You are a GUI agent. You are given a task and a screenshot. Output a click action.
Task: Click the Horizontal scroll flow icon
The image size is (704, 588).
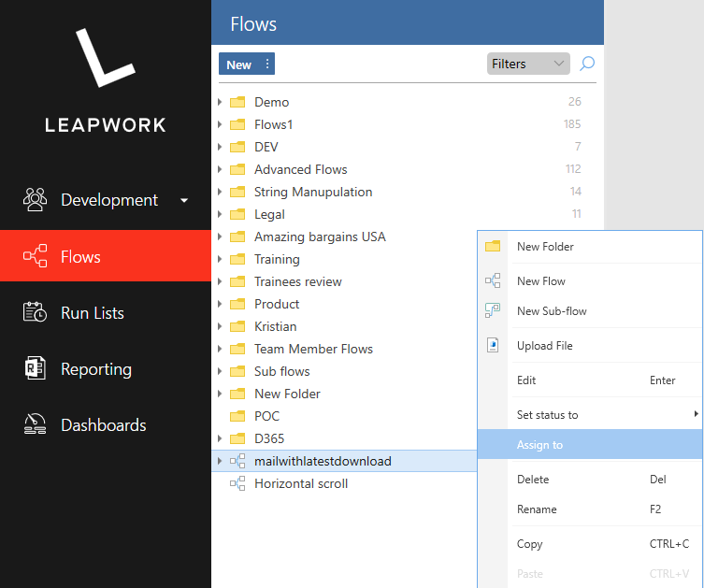pos(237,483)
